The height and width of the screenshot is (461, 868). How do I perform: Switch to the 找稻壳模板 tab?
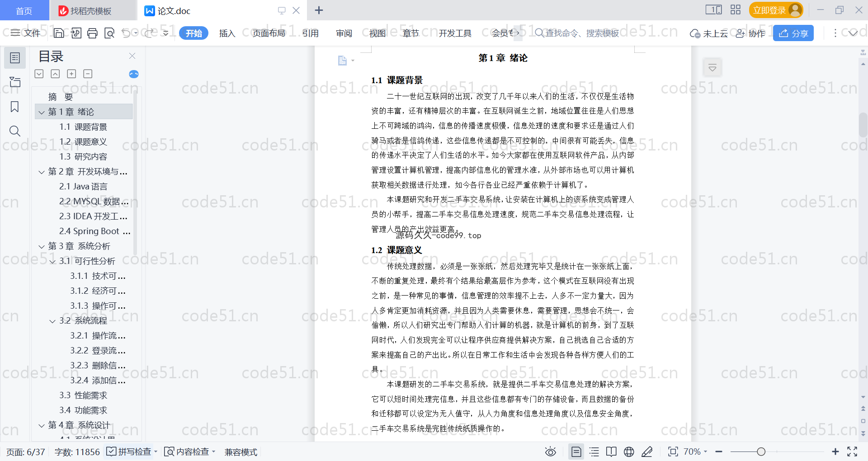coord(90,11)
